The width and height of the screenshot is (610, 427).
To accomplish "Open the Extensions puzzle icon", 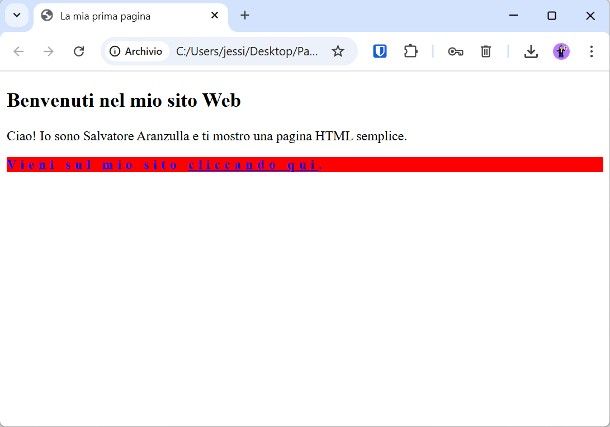I will point(410,51).
